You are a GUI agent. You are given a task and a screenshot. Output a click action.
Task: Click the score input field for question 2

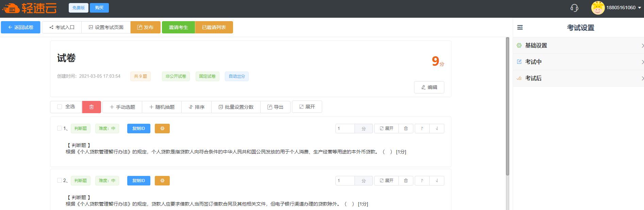(345, 181)
